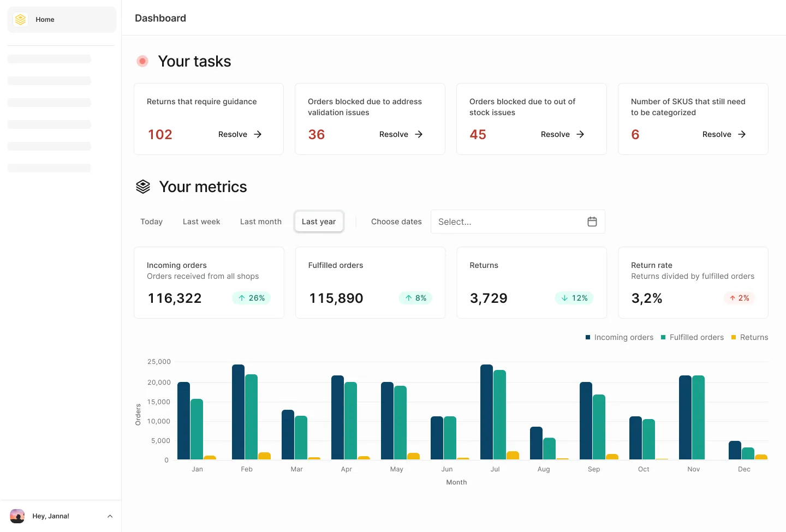
Task: Click arrow icon on SKUS categorization card
Action: 742,134
